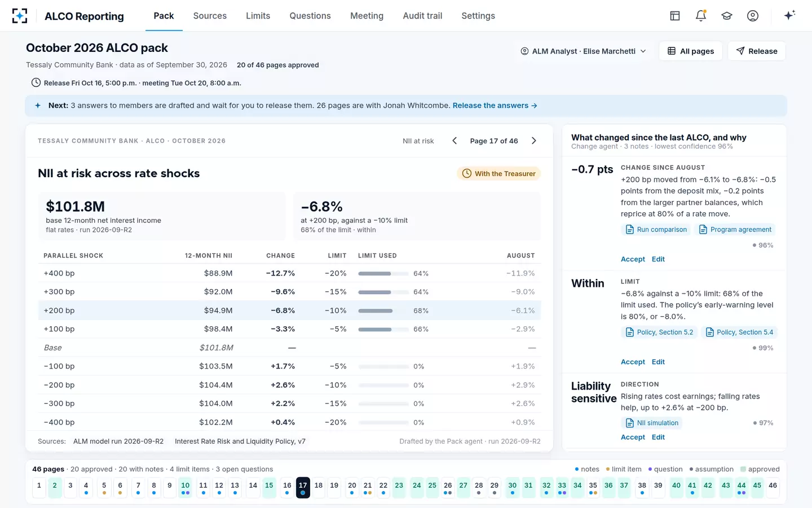The width and height of the screenshot is (812, 508).
Task: Open the Settings tab
Action: [x=478, y=16]
